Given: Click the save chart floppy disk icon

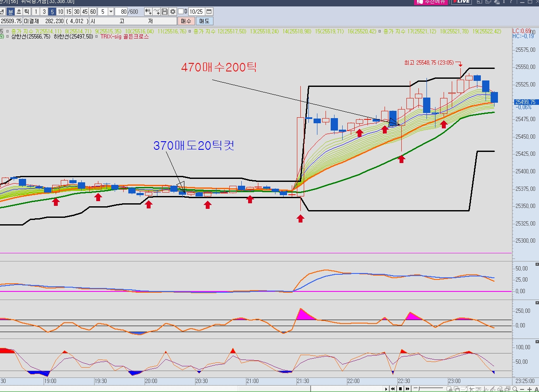Looking at the screenshot, I should [165, 12].
